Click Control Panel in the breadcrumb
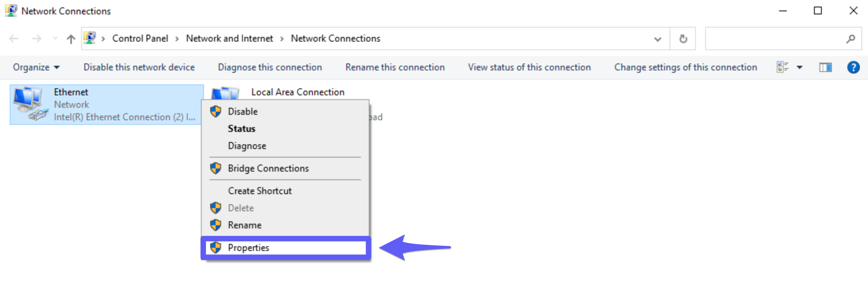Viewport: 868px width, 298px height. [x=140, y=39]
